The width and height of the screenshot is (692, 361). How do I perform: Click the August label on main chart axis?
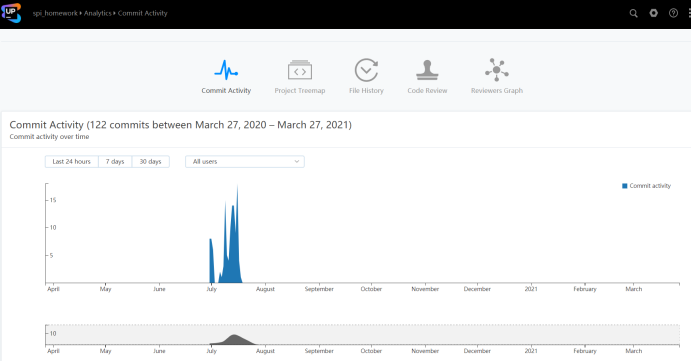point(265,289)
